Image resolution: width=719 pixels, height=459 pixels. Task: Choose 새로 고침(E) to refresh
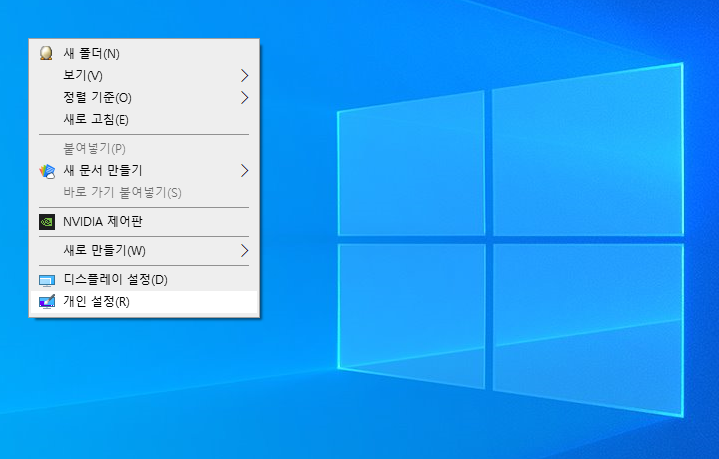pos(144,119)
